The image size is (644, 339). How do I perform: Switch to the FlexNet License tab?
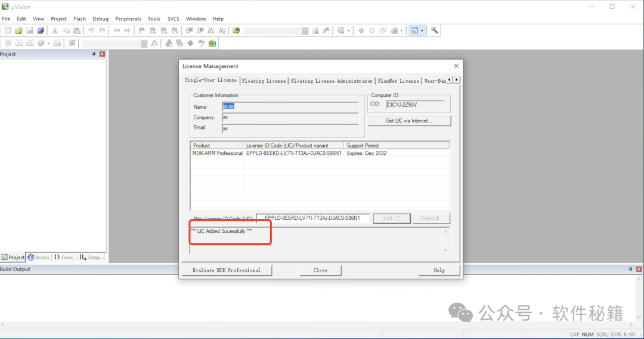398,81
